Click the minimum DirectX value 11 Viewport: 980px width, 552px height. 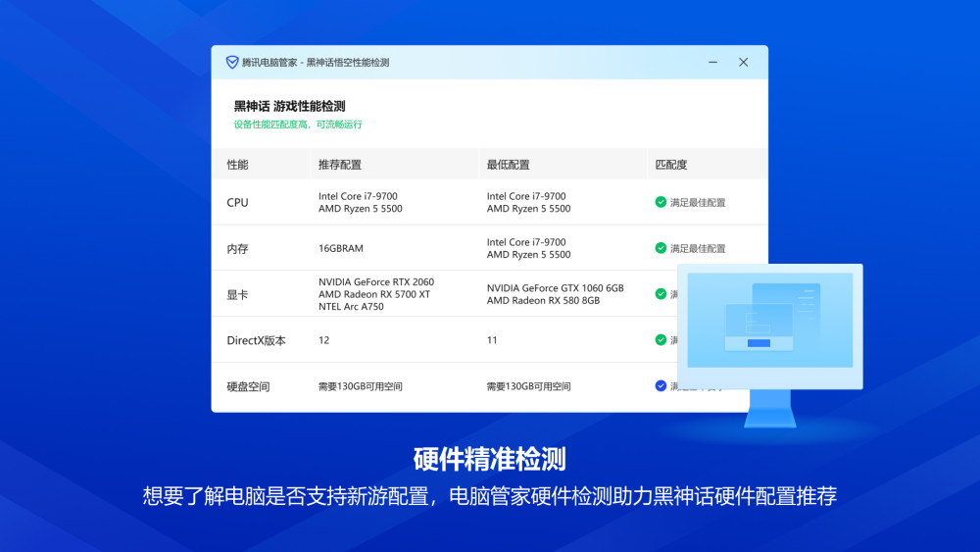(x=492, y=340)
